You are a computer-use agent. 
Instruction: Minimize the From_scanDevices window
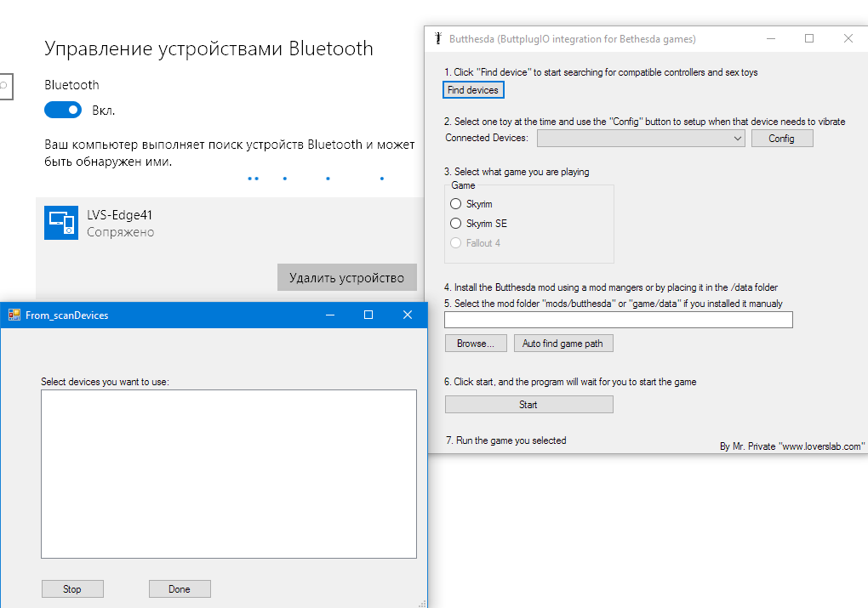tap(330, 315)
